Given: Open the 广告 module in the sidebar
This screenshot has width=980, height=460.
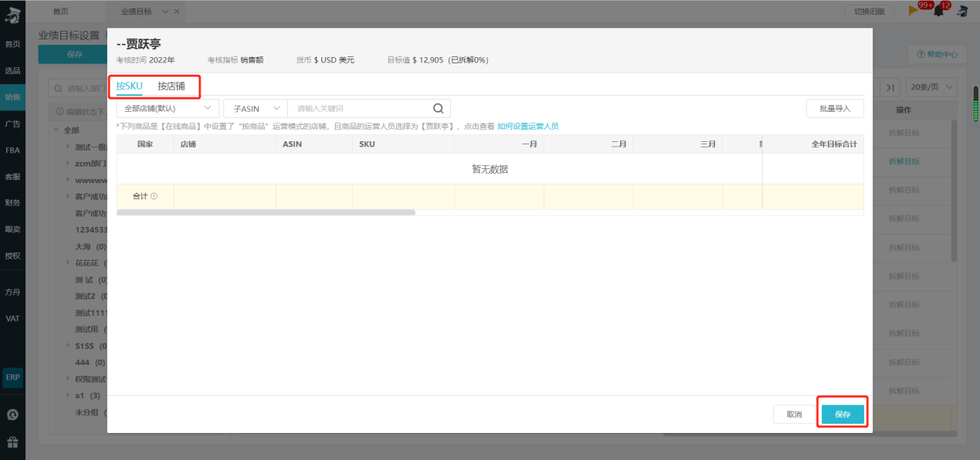Looking at the screenshot, I should tap(12, 123).
